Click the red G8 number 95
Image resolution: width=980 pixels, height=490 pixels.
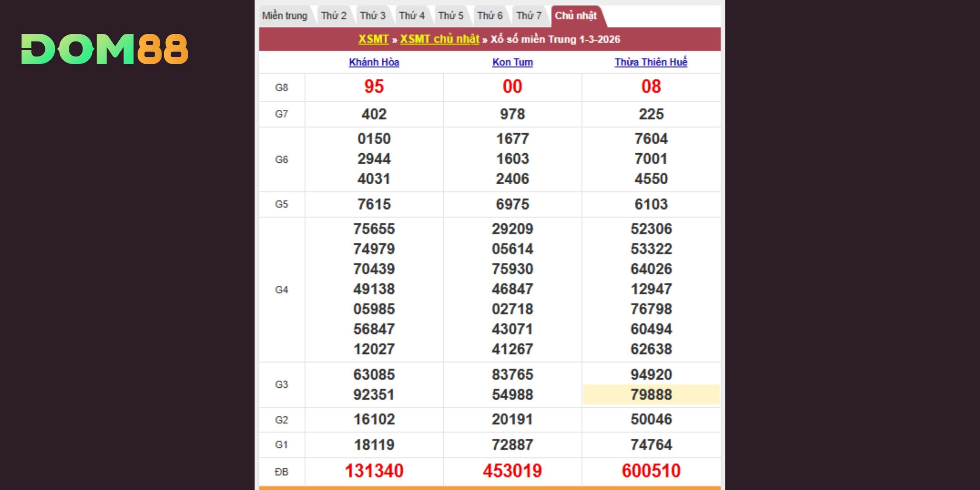point(374,87)
